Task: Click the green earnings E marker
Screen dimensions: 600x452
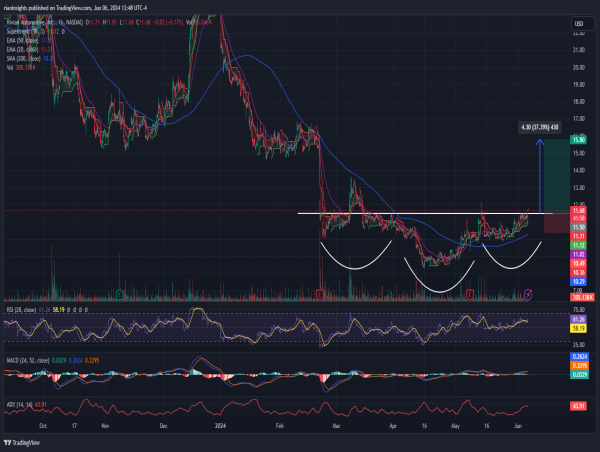Action: [x=120, y=294]
